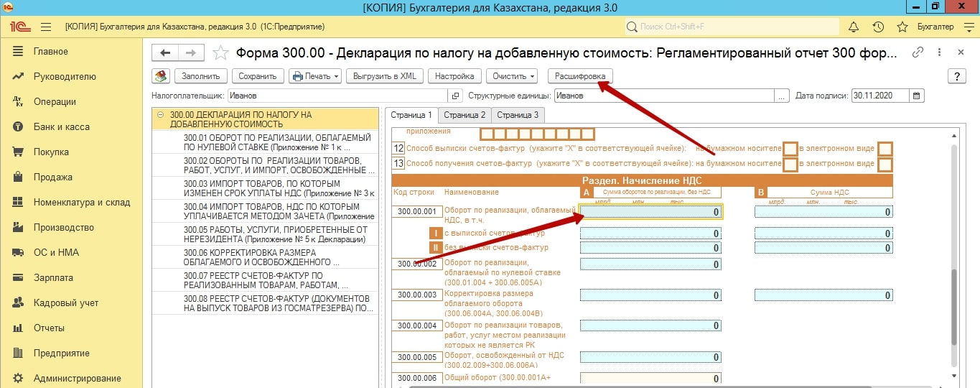The width and height of the screenshot is (980, 388).
Task: Check paper invoice receiving box
Action: 790,164
